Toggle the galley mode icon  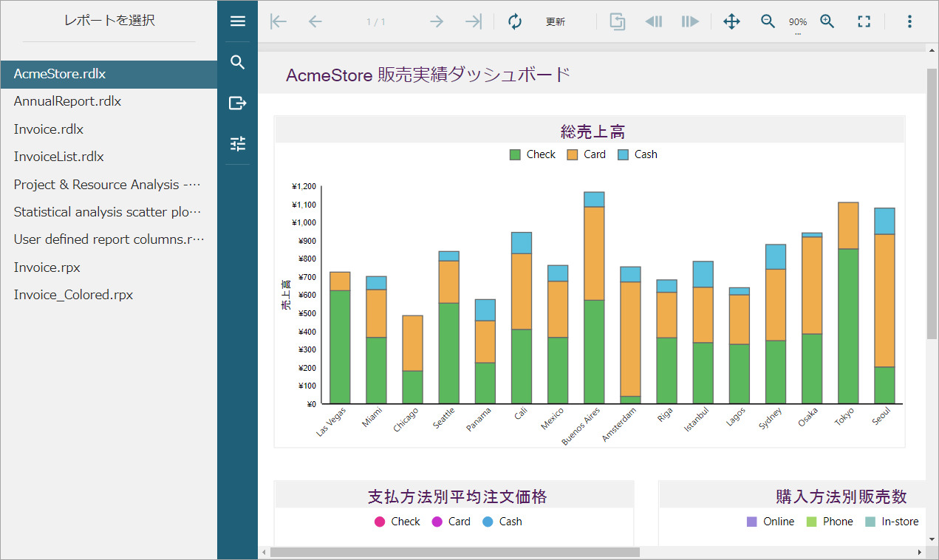tap(618, 21)
